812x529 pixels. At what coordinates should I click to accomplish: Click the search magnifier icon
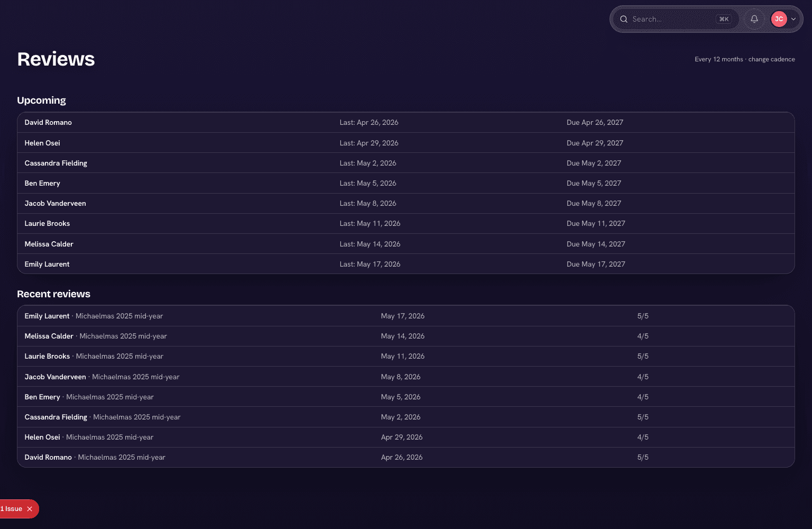pos(624,19)
